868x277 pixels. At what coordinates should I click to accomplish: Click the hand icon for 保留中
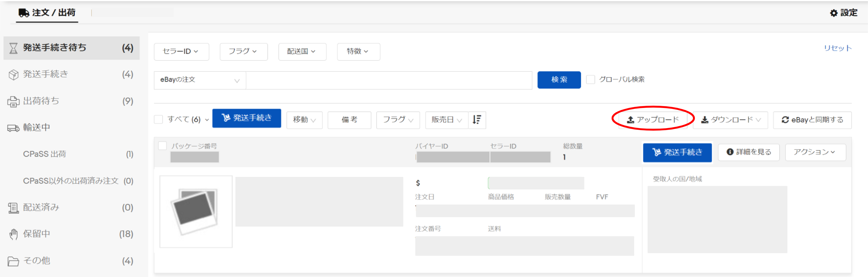point(13,234)
